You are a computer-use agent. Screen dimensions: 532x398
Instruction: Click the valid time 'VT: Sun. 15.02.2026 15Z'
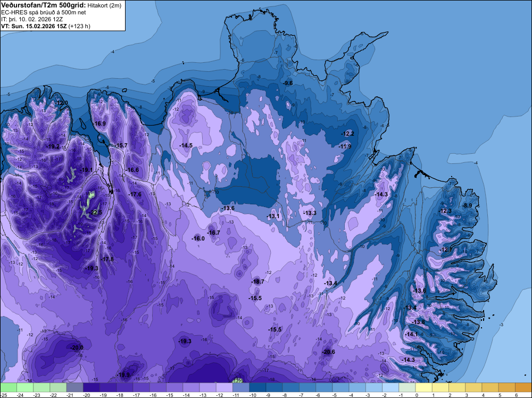click(34, 26)
